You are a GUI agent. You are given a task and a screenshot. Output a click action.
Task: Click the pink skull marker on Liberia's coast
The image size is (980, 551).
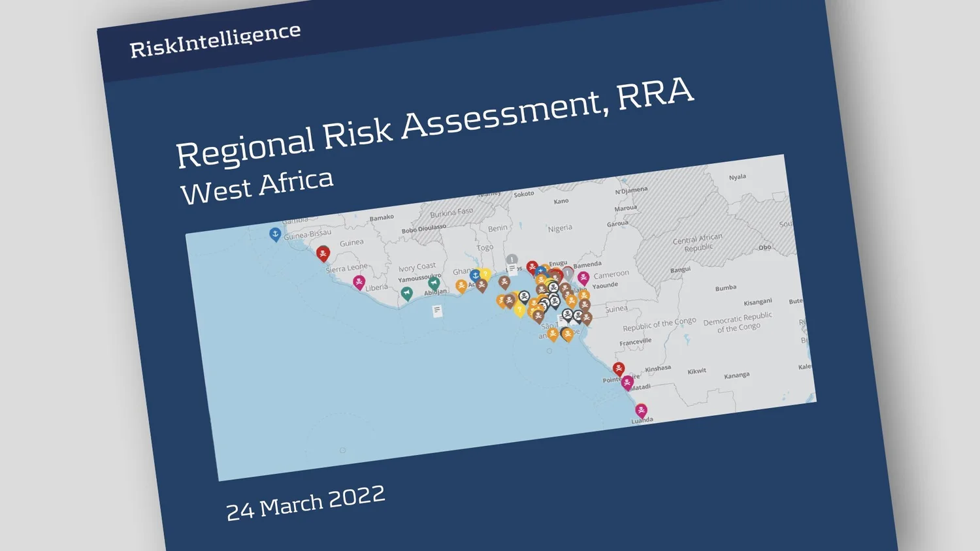(359, 282)
